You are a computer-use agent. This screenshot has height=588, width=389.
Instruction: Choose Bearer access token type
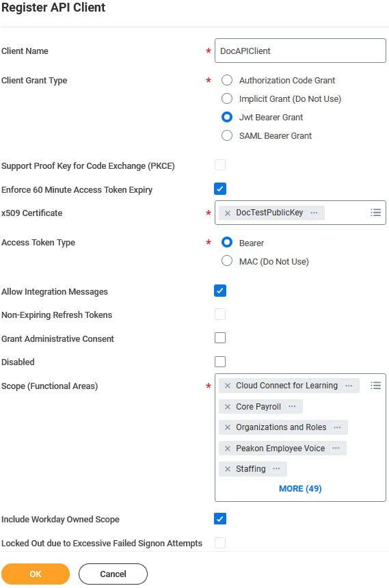point(227,242)
